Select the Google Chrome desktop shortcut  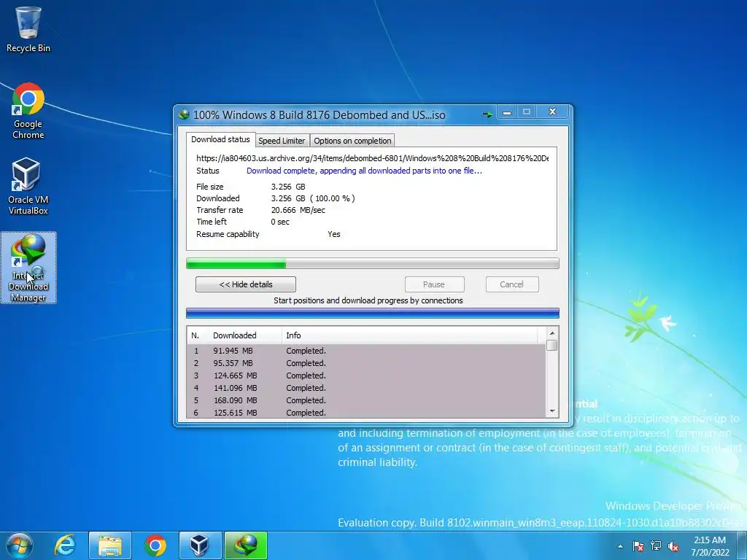(x=28, y=111)
